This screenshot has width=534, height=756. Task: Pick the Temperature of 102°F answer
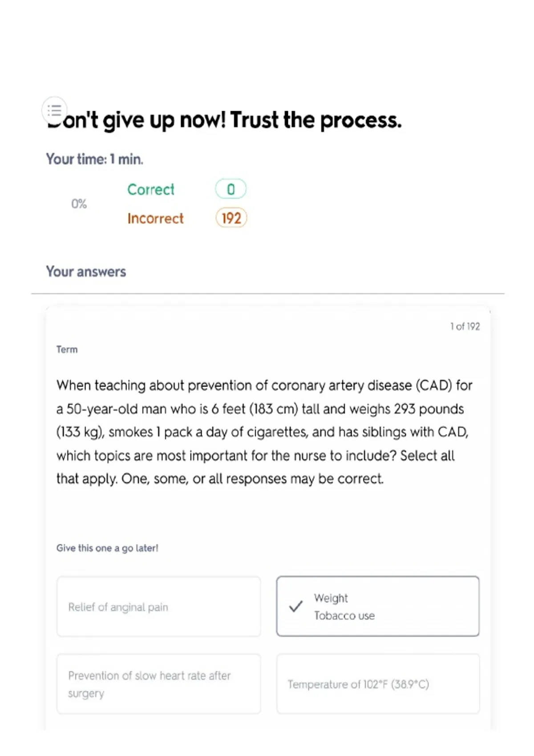pos(378,684)
